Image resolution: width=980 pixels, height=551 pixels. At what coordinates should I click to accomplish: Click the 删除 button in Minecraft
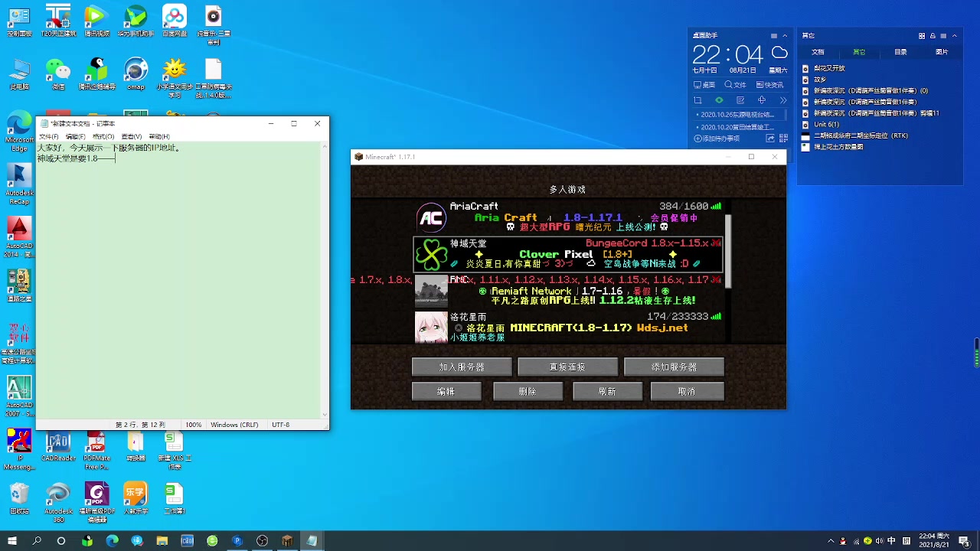click(x=528, y=391)
